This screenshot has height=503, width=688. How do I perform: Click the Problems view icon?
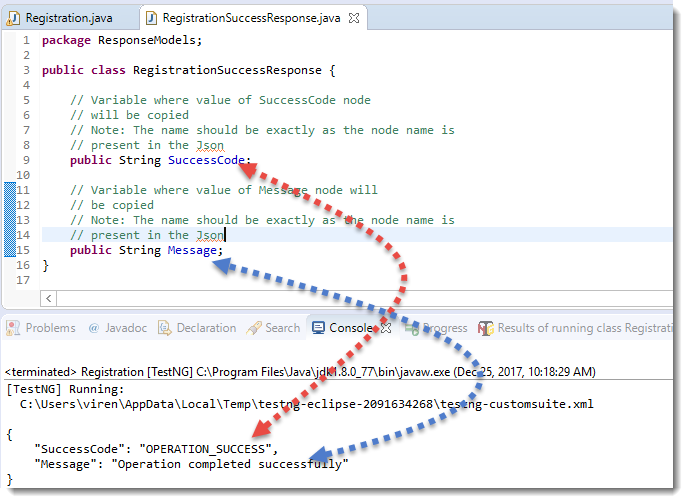coord(13,328)
